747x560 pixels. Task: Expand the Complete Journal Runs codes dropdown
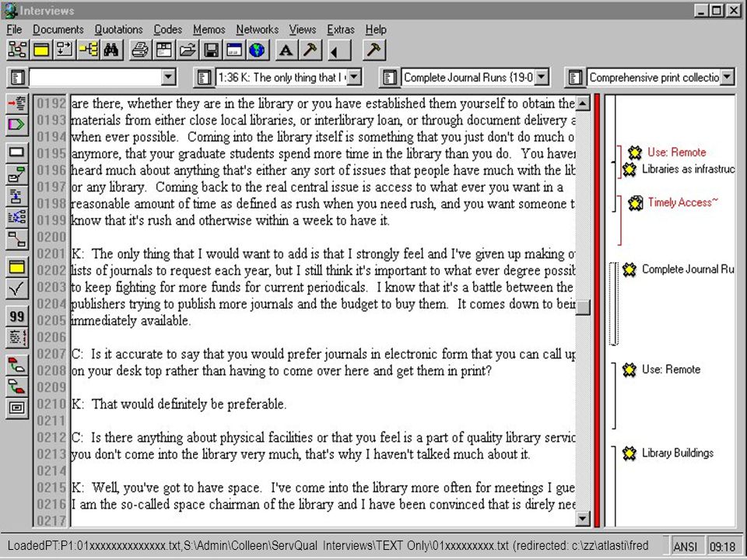542,77
